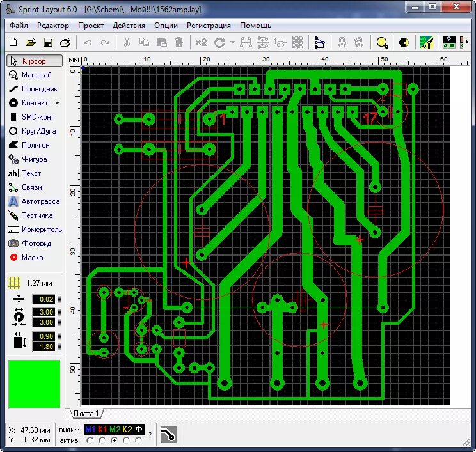Screen dimensions: 476x452
Task: Open grid size 1,27 мм selector
Action: [x=30, y=283]
